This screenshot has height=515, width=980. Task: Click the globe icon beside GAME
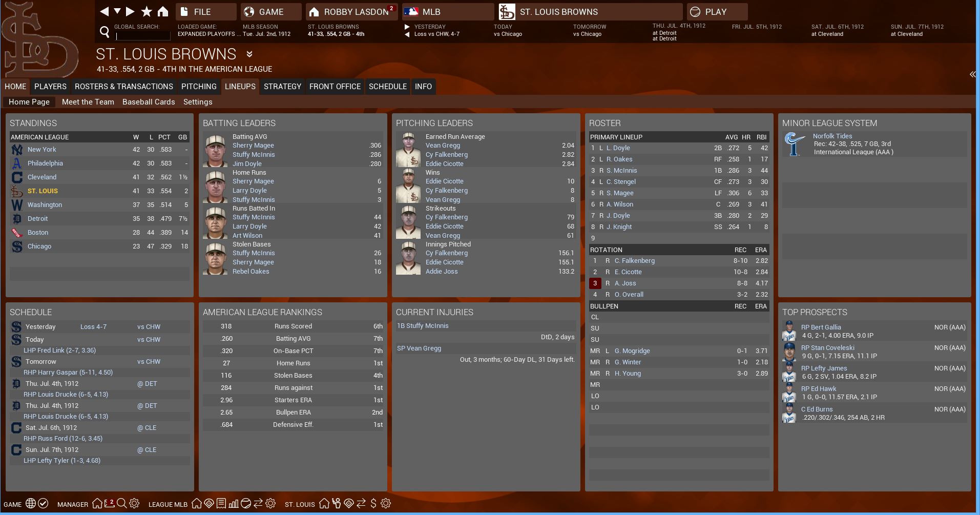pos(31,504)
